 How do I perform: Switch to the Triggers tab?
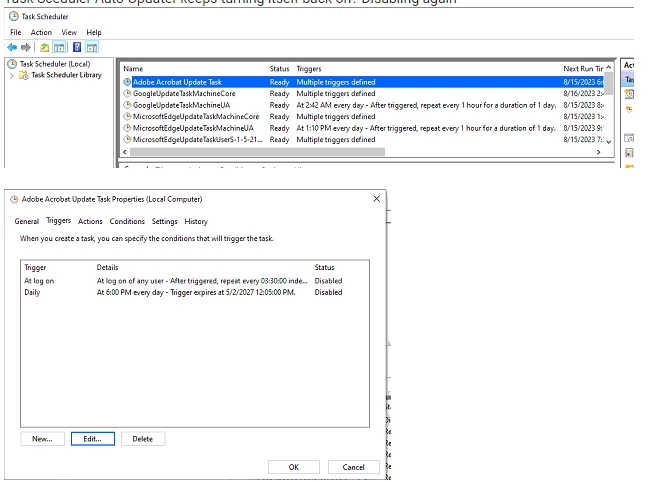59,220
